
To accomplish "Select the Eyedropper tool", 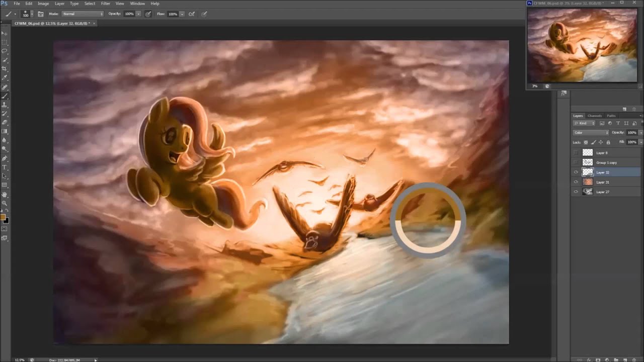I will click(5, 77).
